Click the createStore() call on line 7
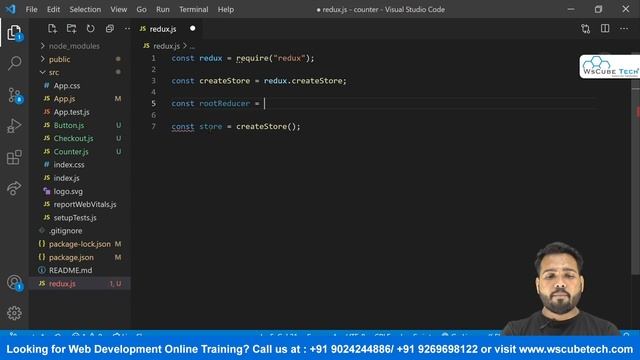The width and height of the screenshot is (640, 360). 268,127
